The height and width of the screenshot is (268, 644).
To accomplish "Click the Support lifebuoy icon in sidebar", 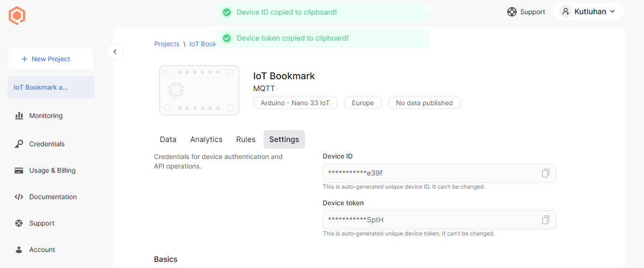I will tap(19, 223).
